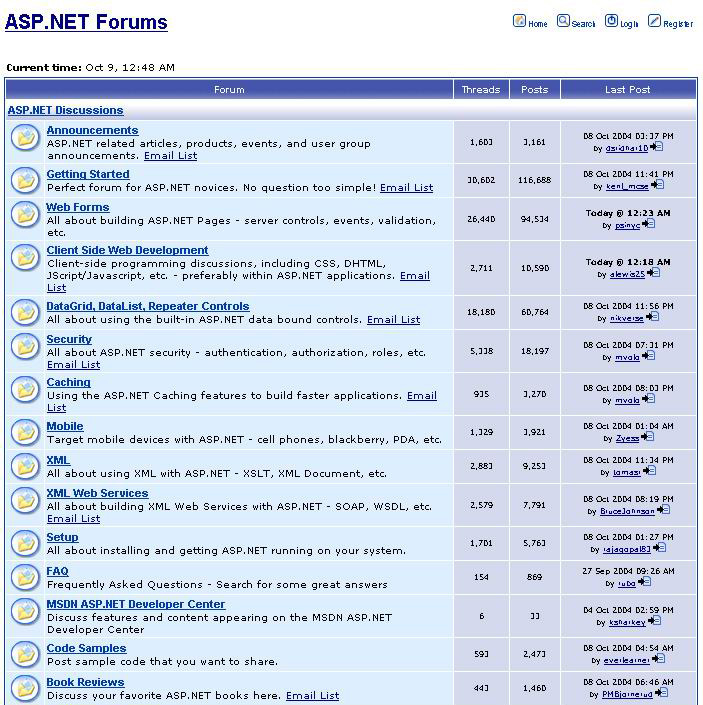Click the folder icon beside Code Samples
703x705 pixels.
coord(25,654)
